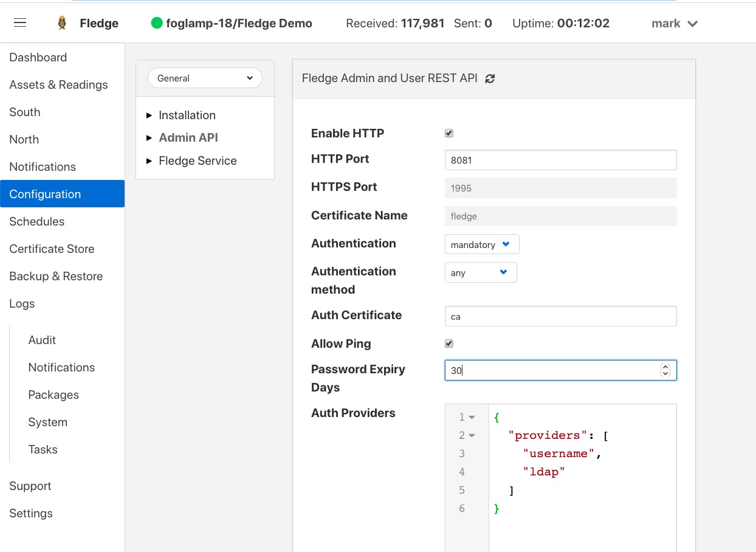The width and height of the screenshot is (756, 552).
Task: Open Dashboard from the sidebar
Action: coord(38,57)
